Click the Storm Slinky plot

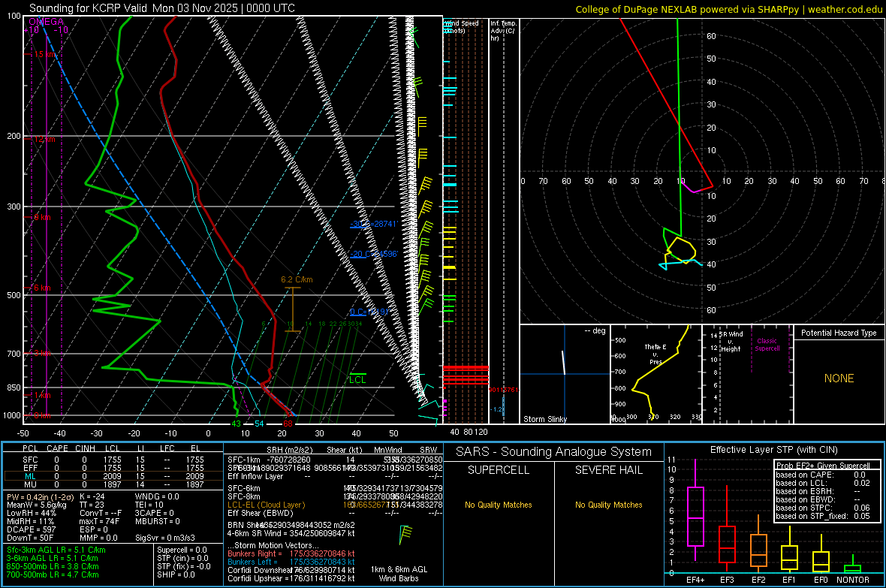[564, 374]
